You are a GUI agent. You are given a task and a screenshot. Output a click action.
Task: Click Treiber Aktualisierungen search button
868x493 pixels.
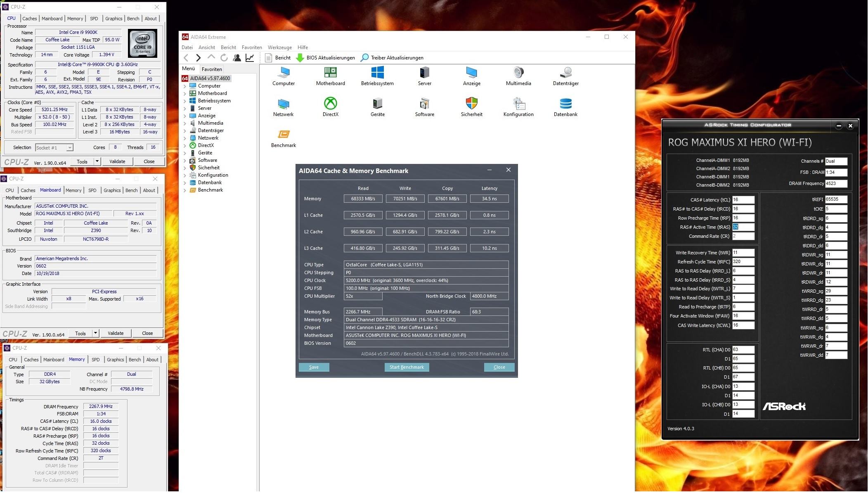click(392, 58)
